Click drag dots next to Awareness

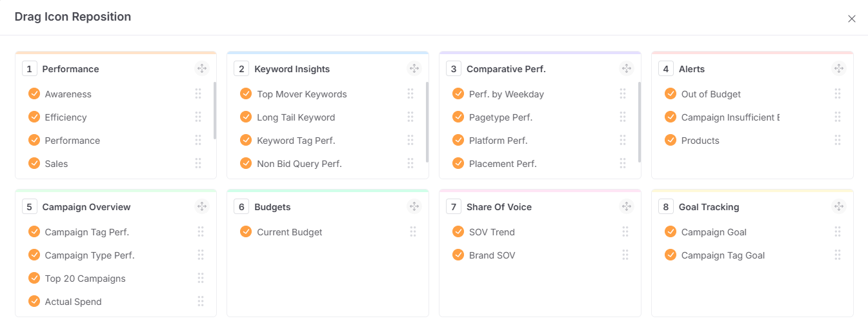[x=198, y=94]
